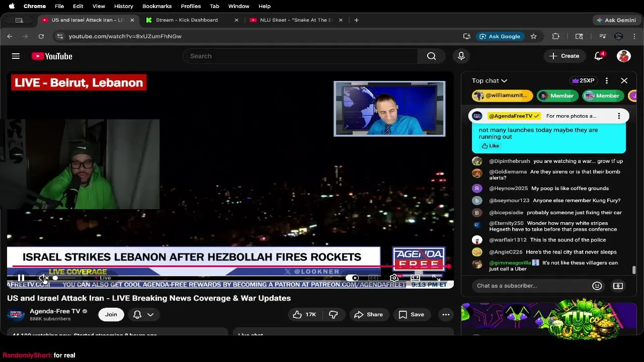Click the install app icon in address bar
Viewport: 644px width, 362px height.
[467, 36]
